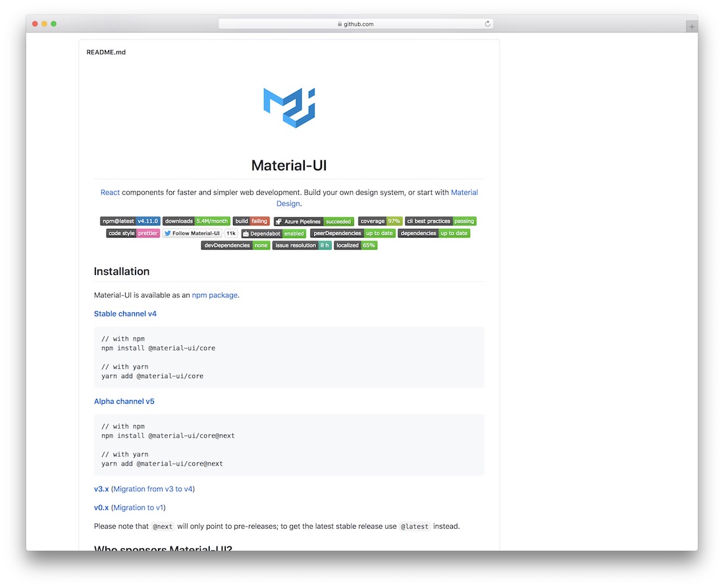Follow the React link
The width and height of the screenshot is (724, 588).
(x=110, y=193)
